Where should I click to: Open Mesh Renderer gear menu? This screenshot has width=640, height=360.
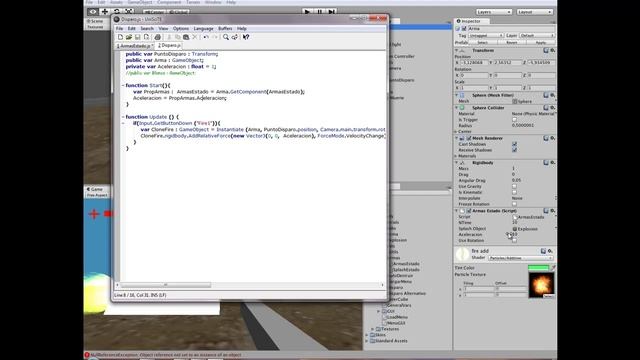pos(552,138)
